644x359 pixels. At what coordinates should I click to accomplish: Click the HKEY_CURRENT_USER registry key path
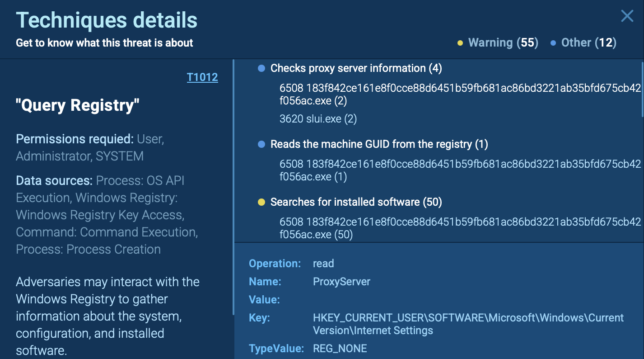[x=468, y=324]
